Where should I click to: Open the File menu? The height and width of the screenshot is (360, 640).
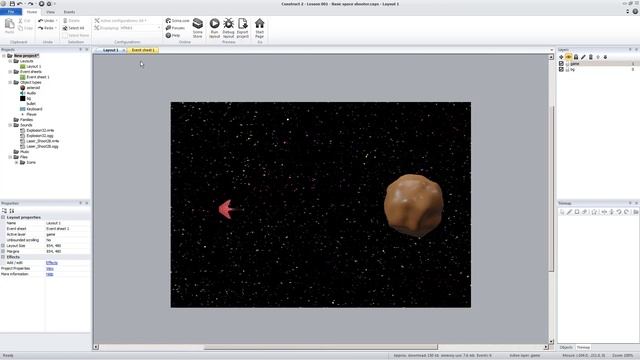[x=11, y=12]
